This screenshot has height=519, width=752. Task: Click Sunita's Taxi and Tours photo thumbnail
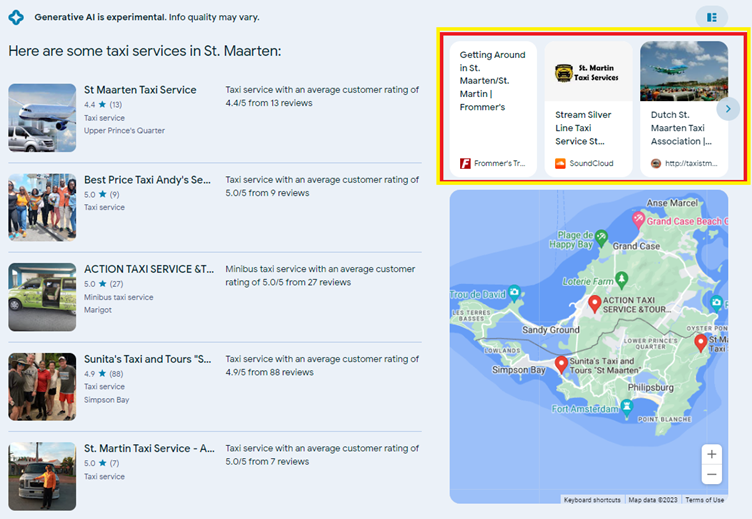(42, 386)
